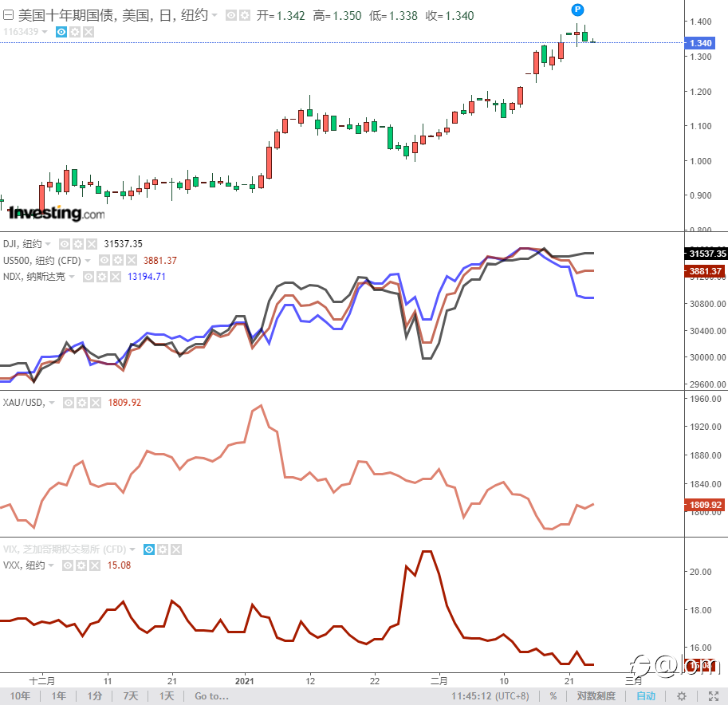Toggle visibility of the DJI series
The height and width of the screenshot is (705, 728).
[x=65, y=244]
